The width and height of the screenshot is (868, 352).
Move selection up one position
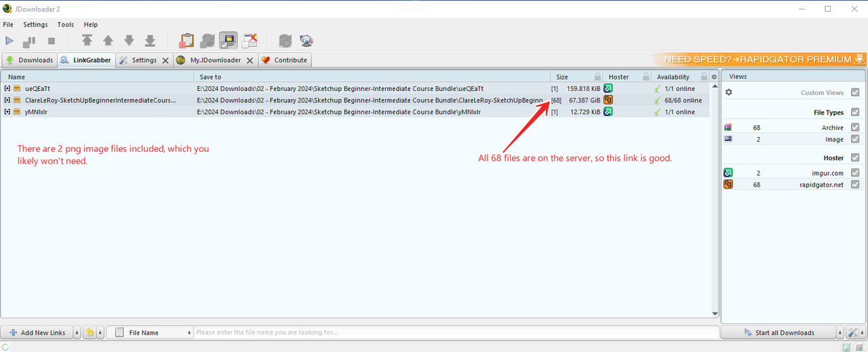point(108,41)
